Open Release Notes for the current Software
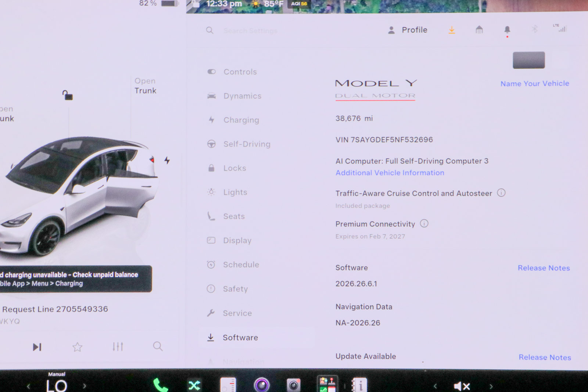Viewport: 588px width, 392px height. (x=544, y=268)
